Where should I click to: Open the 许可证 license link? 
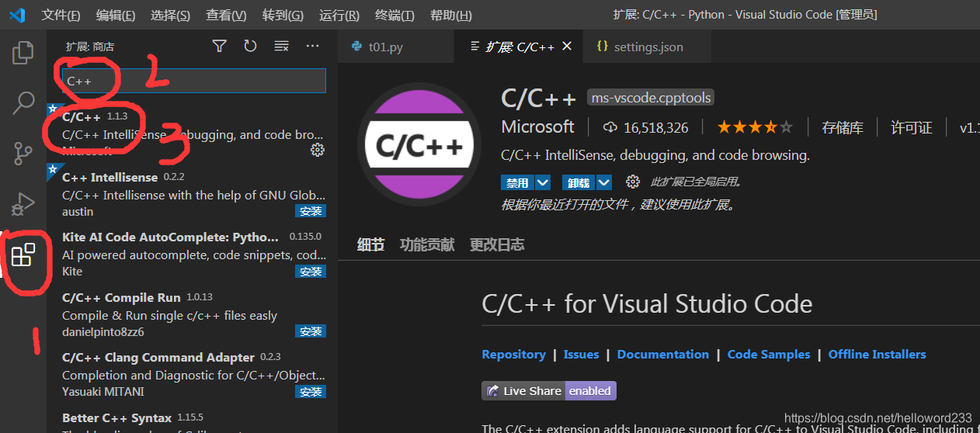pyautogui.click(x=912, y=128)
